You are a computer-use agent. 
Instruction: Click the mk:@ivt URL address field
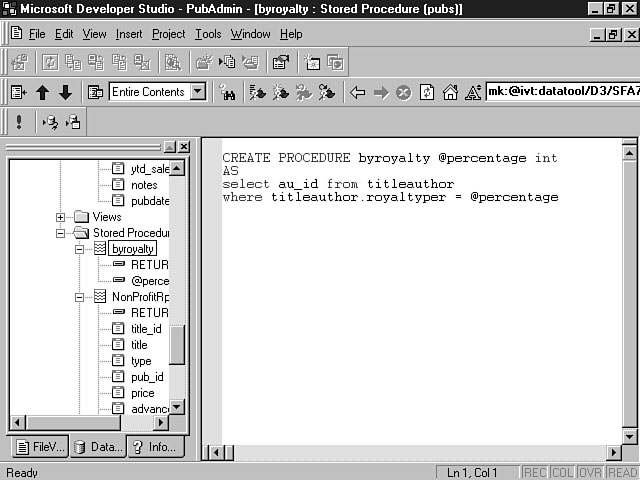560,92
